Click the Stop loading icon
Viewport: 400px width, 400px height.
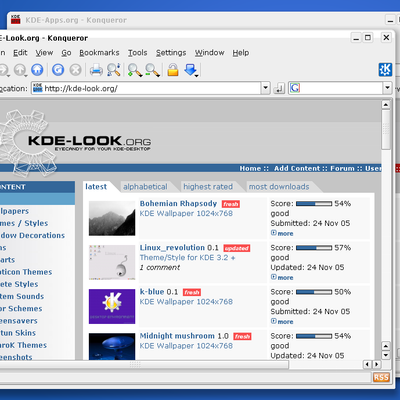coord(76,70)
